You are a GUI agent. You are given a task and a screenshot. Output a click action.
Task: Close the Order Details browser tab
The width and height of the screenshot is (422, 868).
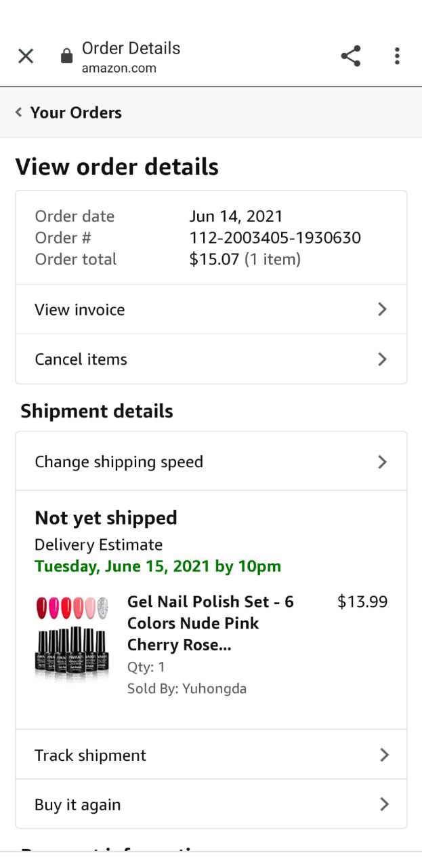26,56
